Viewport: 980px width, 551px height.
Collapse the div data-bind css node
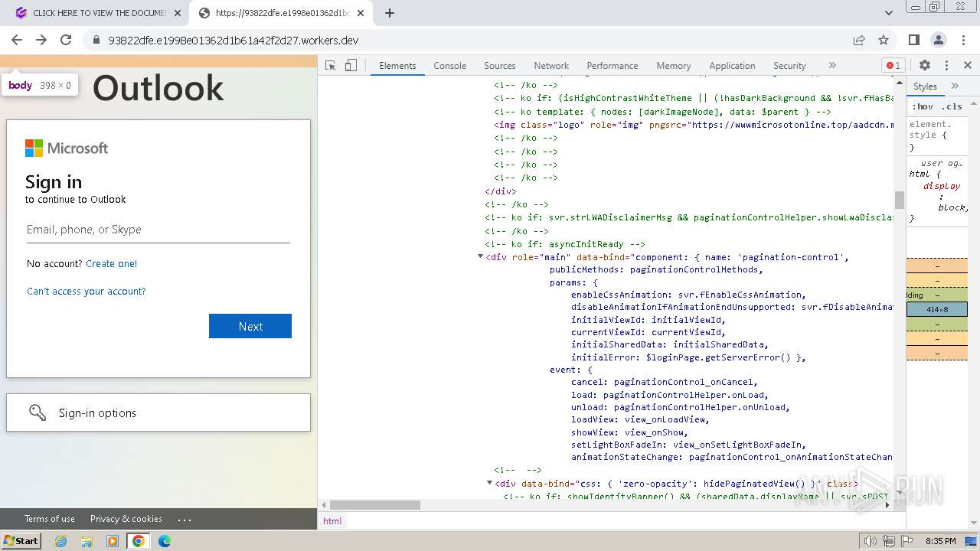click(x=489, y=483)
